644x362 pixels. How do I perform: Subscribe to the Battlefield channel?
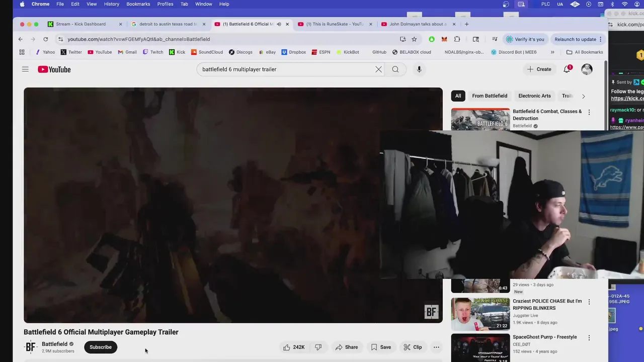click(x=101, y=347)
